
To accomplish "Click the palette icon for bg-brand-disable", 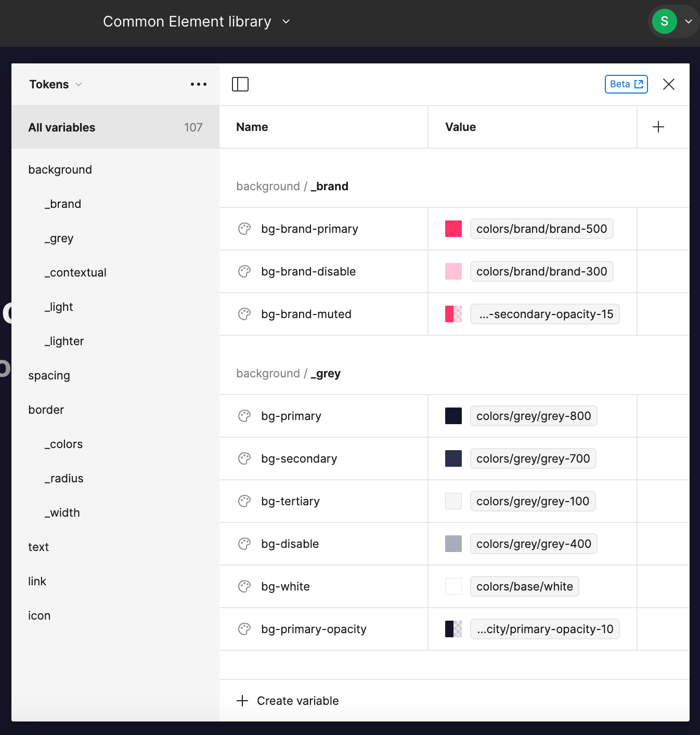I will (244, 271).
